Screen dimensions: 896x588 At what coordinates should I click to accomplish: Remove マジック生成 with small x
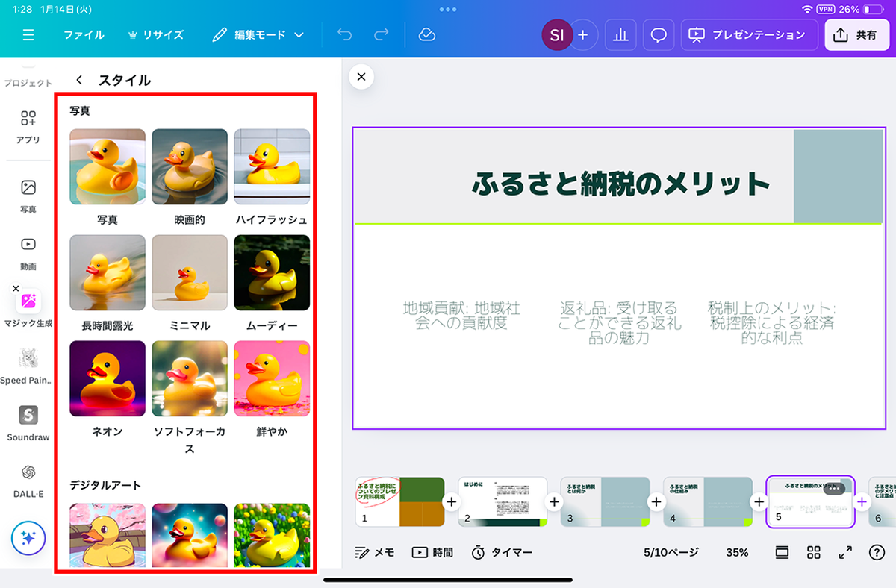coord(16,288)
